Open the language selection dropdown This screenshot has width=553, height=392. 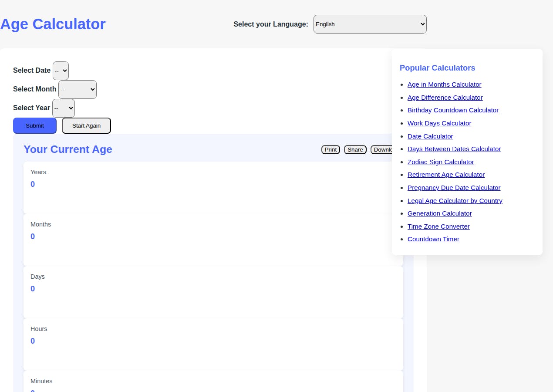(x=370, y=24)
